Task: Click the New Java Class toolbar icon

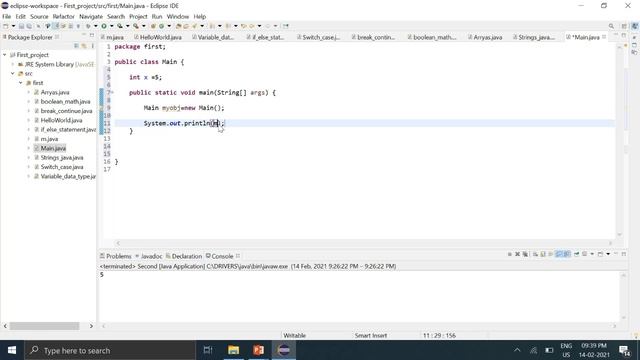Action: click(162, 26)
